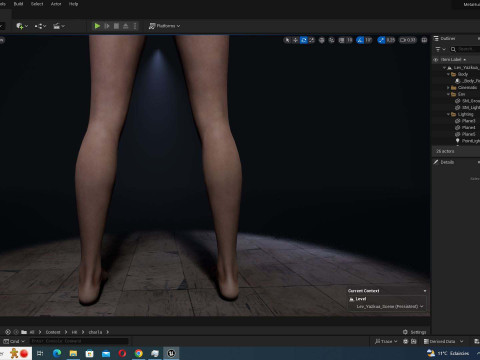
Task: Open Google Chrome from the taskbar
Action: [139, 353]
